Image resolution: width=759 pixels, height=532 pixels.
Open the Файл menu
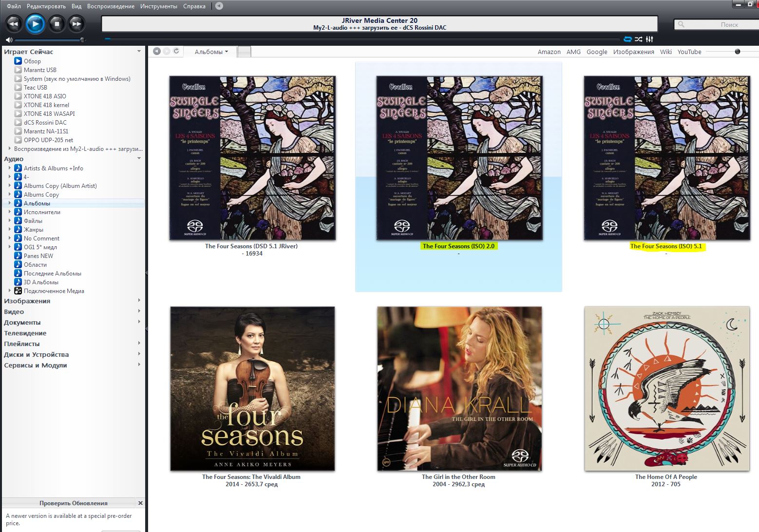(14, 6)
